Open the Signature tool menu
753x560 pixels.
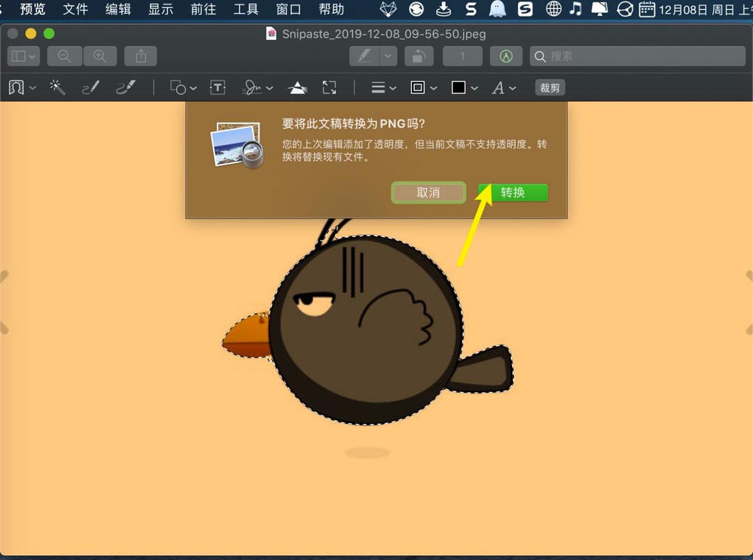pos(258,87)
